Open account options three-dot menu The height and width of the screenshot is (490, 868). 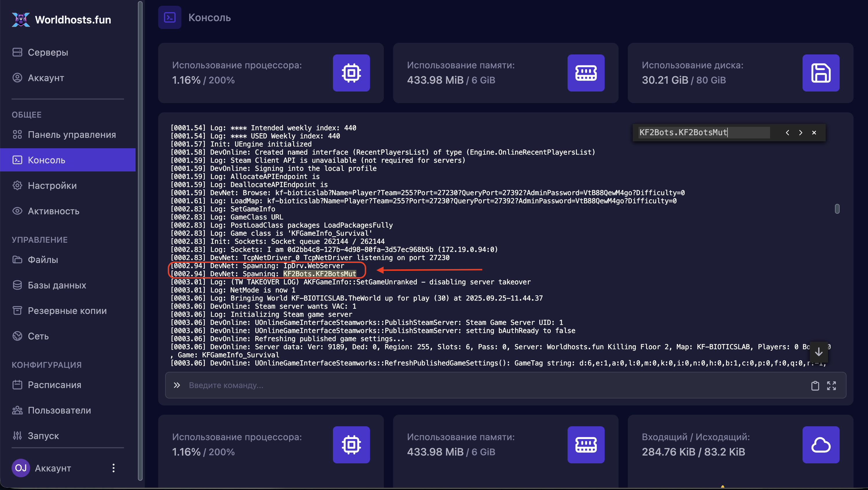click(x=114, y=468)
